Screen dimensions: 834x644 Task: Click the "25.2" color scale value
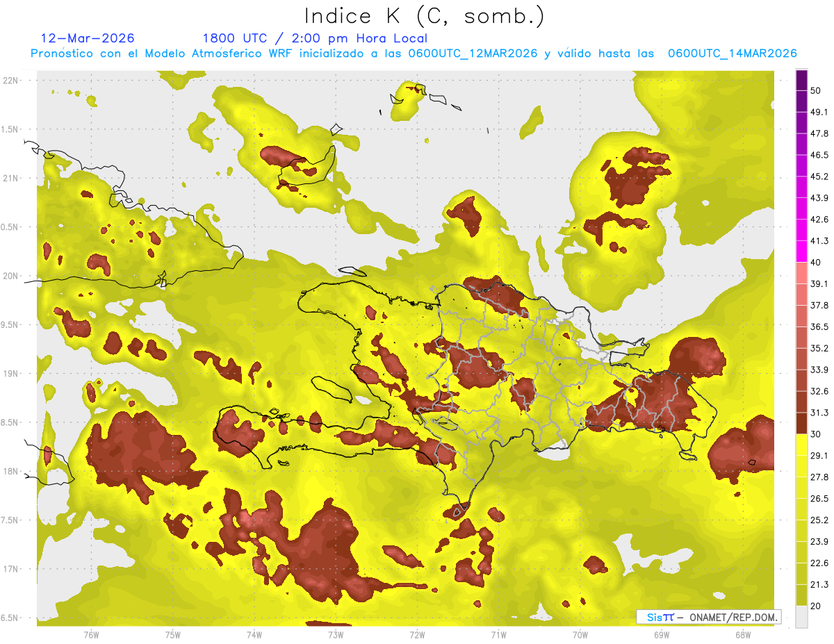(819, 520)
